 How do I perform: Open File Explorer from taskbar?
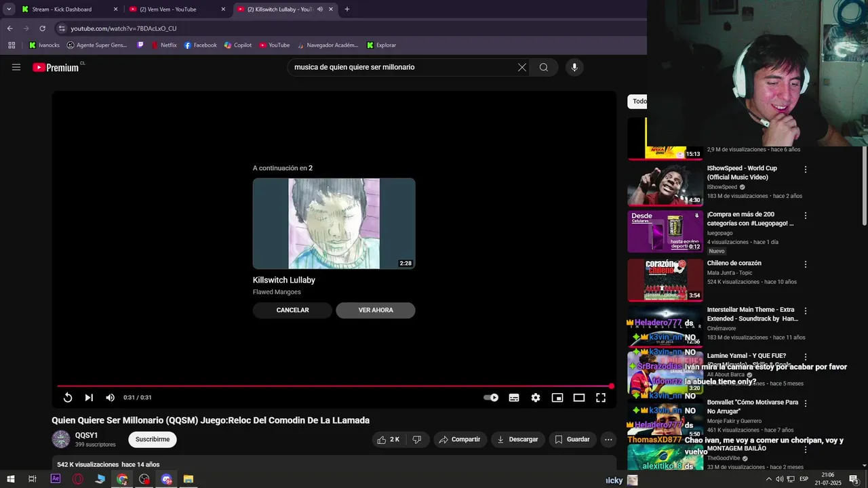[x=189, y=479]
